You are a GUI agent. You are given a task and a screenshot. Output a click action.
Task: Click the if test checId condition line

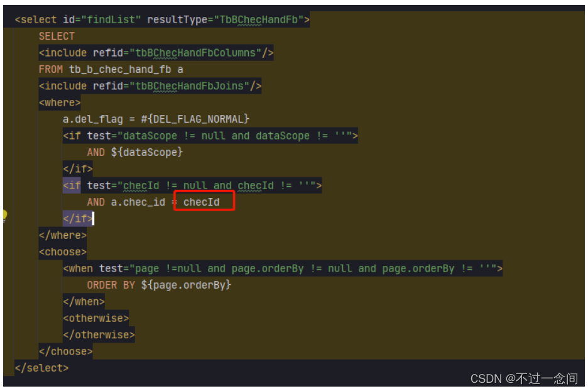(x=192, y=185)
